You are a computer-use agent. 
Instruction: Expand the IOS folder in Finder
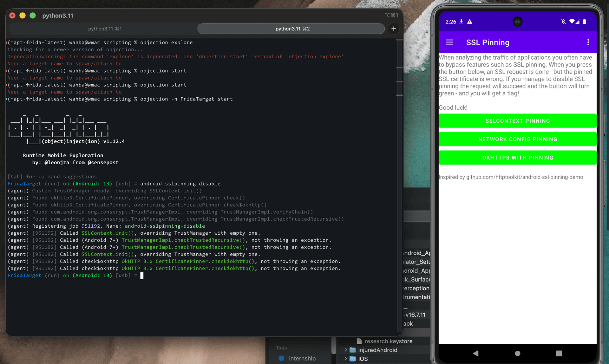tap(346, 359)
